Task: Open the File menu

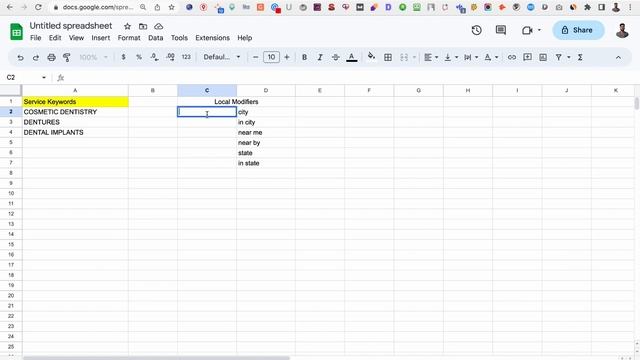Action: [x=36, y=38]
